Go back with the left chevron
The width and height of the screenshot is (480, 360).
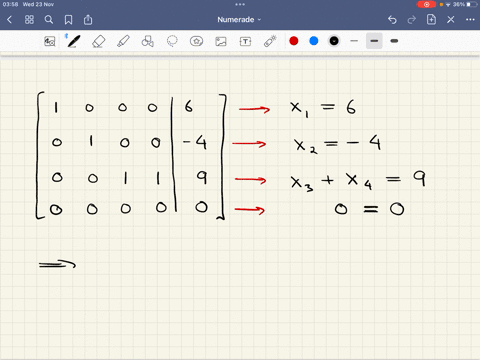(9, 20)
